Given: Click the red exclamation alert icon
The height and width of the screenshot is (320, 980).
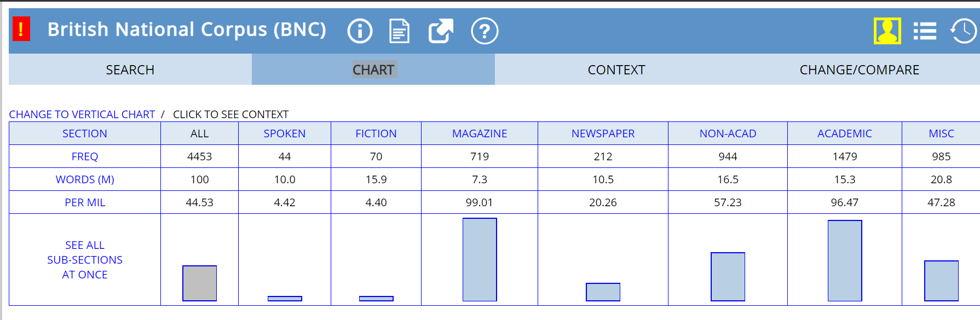Looking at the screenshot, I should pyautogui.click(x=21, y=29).
